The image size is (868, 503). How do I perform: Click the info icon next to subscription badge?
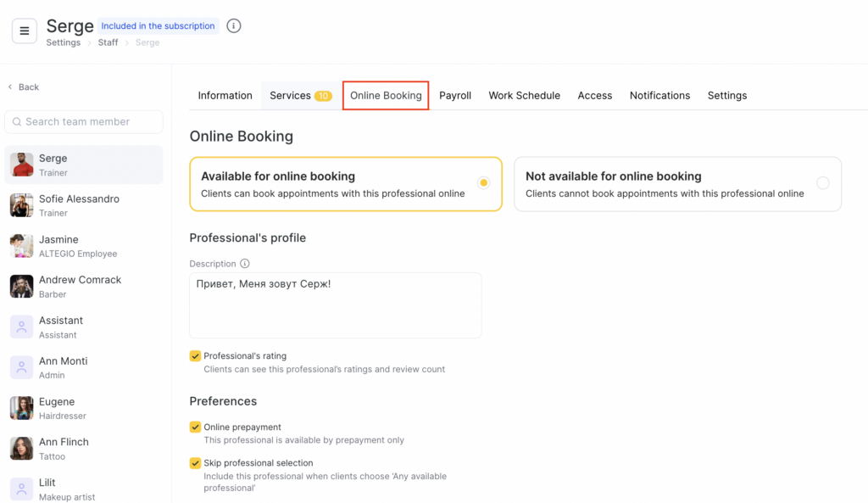234,26
